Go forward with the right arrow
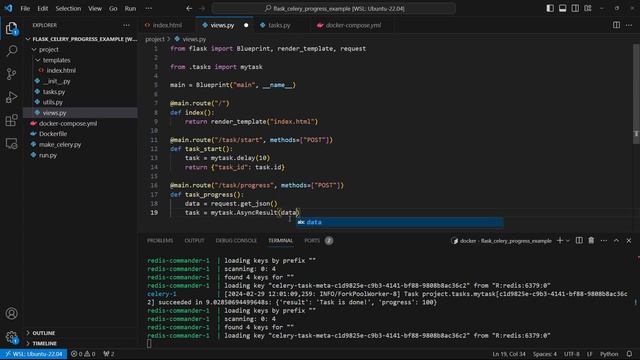Image resolution: width=640 pixels, height=360 pixels. 202,8
